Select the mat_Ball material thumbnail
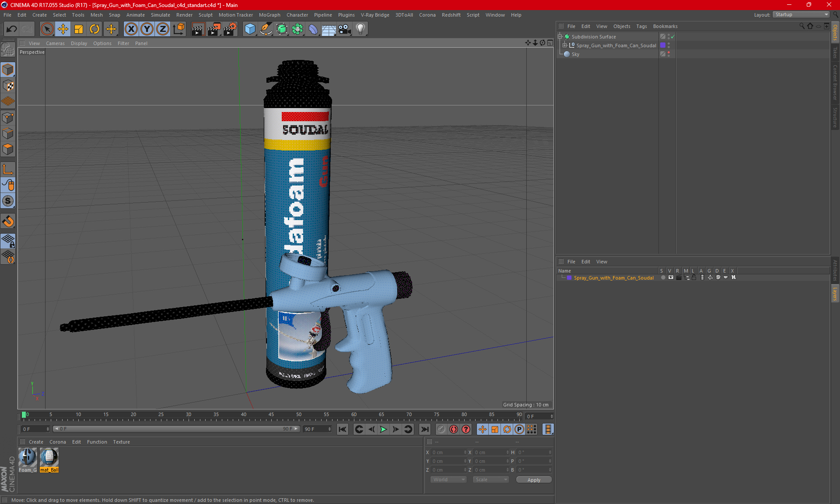840x504 pixels. (49, 460)
